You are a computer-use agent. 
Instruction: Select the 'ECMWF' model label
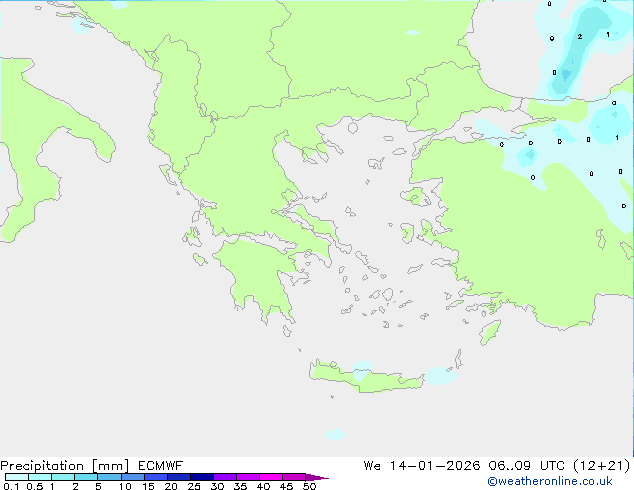pyautogui.click(x=161, y=466)
